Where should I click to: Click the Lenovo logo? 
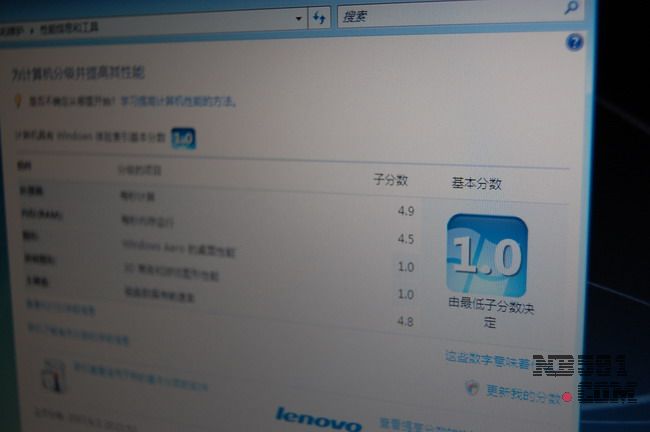(x=317, y=416)
